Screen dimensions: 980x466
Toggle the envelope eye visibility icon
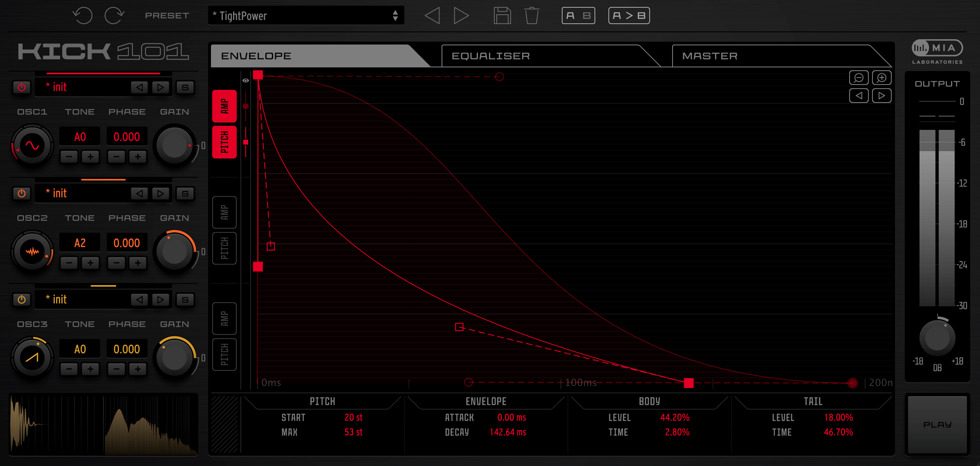[x=246, y=80]
